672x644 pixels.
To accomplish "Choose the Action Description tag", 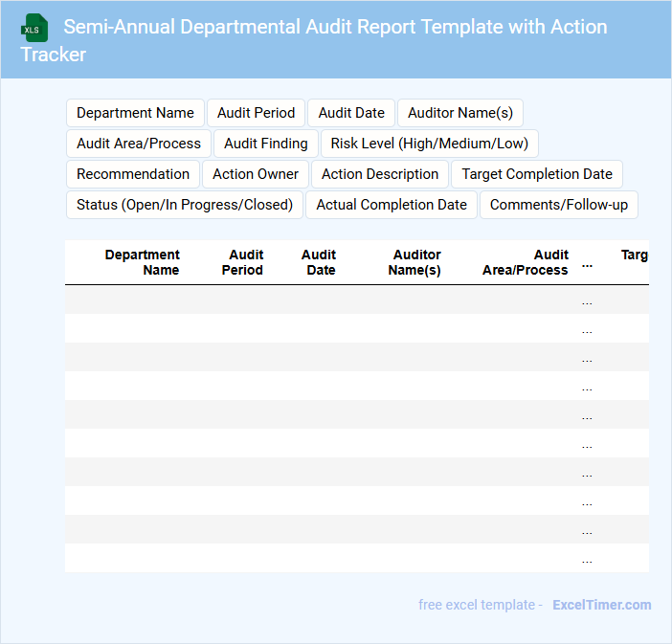I will (380, 174).
